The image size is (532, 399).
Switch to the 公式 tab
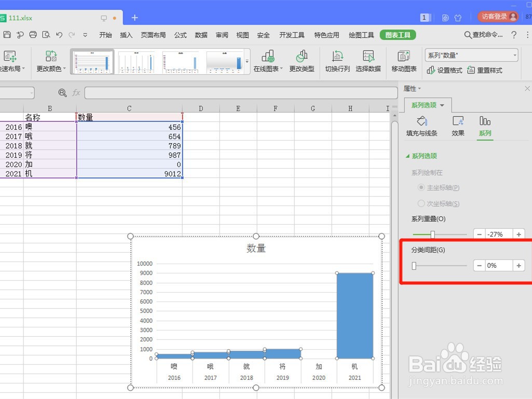pos(181,35)
